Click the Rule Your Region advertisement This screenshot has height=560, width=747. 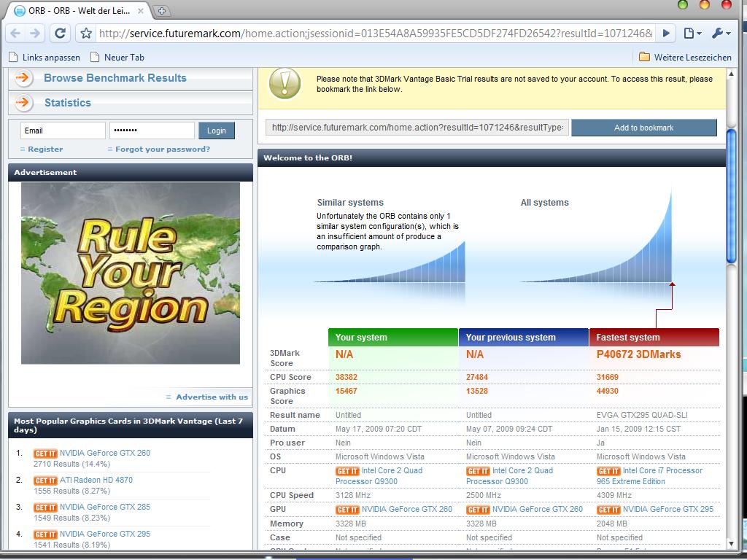[x=131, y=273]
